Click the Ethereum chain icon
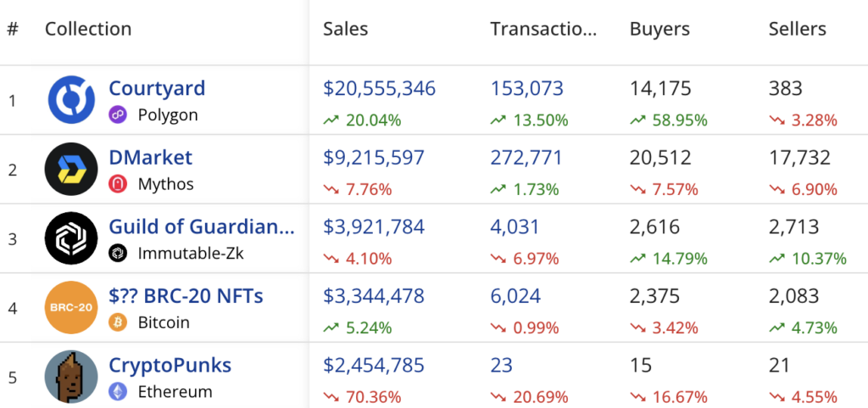 pos(119,392)
